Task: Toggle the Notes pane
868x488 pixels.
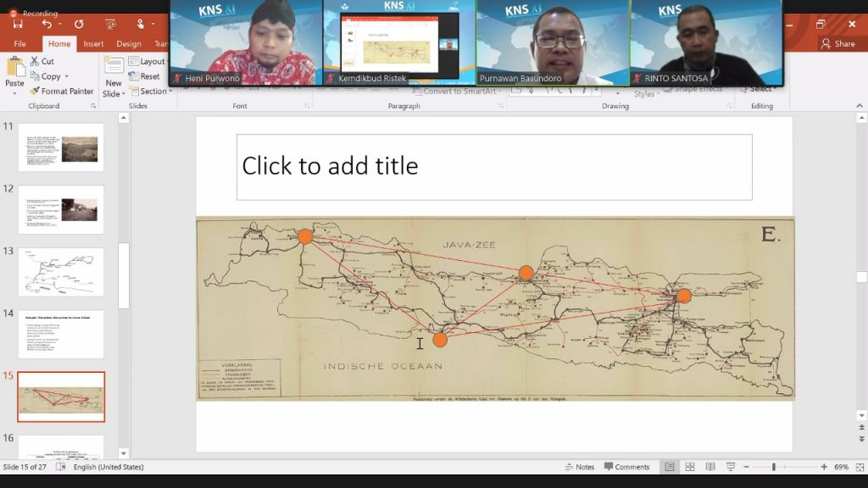Action: 580,467
